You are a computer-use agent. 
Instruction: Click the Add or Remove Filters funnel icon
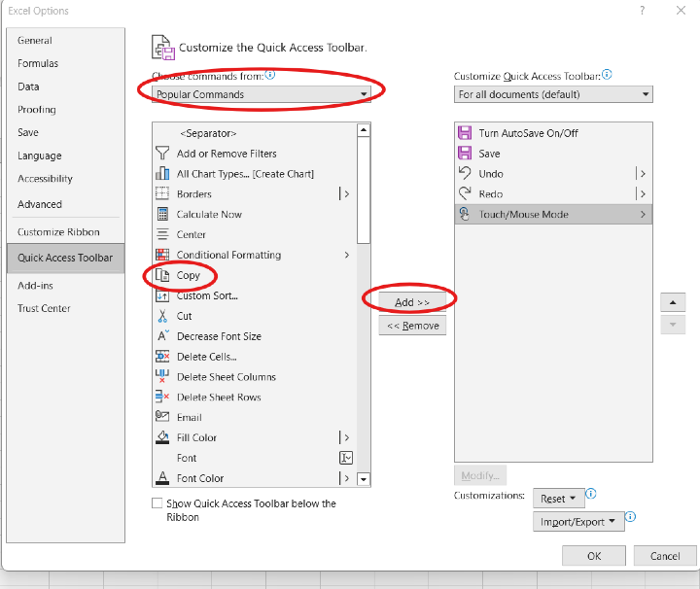[162, 154]
